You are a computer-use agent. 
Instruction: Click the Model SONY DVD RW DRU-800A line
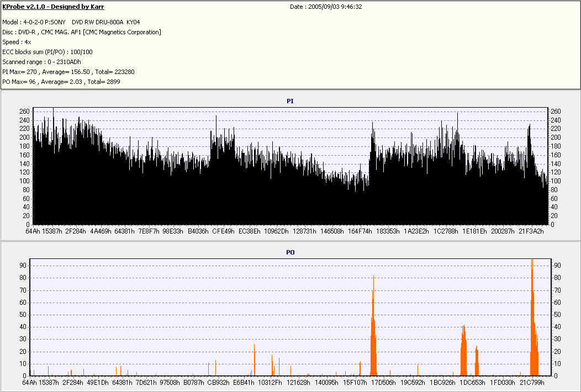tap(71, 22)
